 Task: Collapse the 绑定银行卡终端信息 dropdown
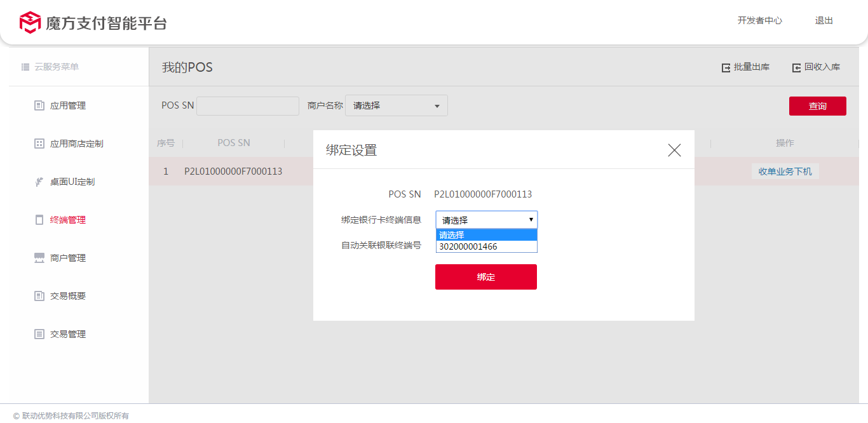(x=486, y=220)
